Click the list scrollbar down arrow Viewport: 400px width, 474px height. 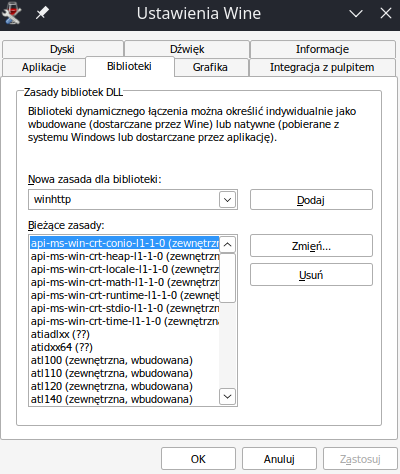[228, 396]
